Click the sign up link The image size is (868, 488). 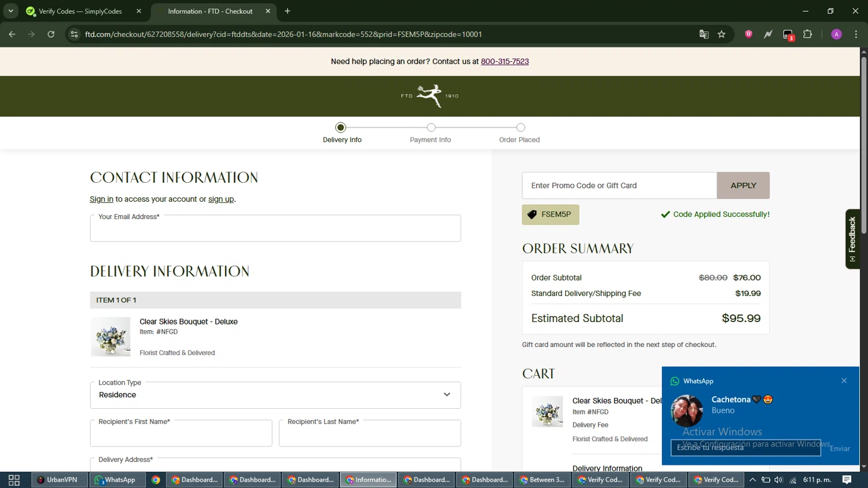[x=221, y=199]
